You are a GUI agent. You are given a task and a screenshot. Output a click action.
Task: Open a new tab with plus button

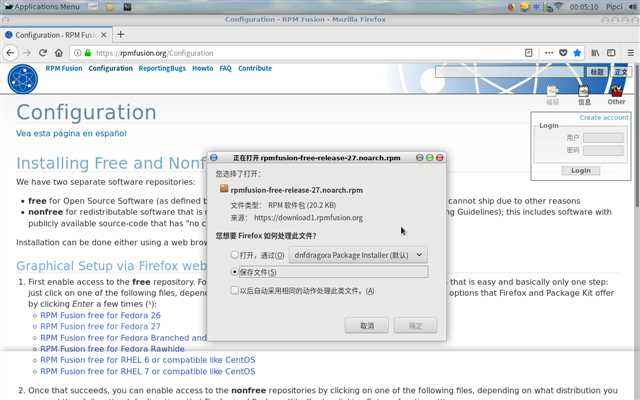pos(120,35)
